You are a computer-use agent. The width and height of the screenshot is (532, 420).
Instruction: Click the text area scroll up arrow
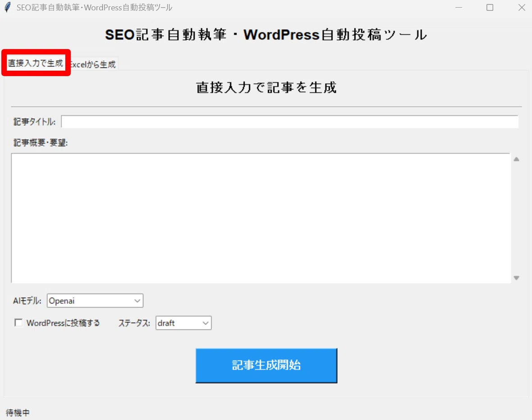516,159
